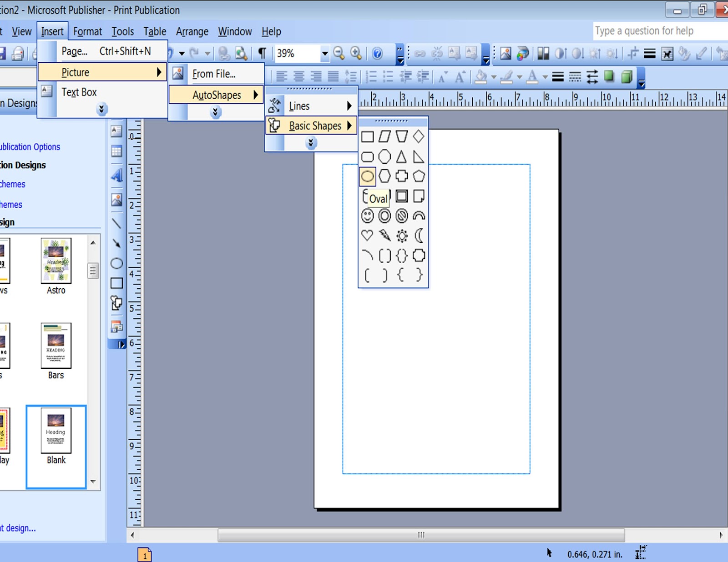The height and width of the screenshot is (562, 728).
Task: Select the Rectangle tool
Action: point(116,283)
